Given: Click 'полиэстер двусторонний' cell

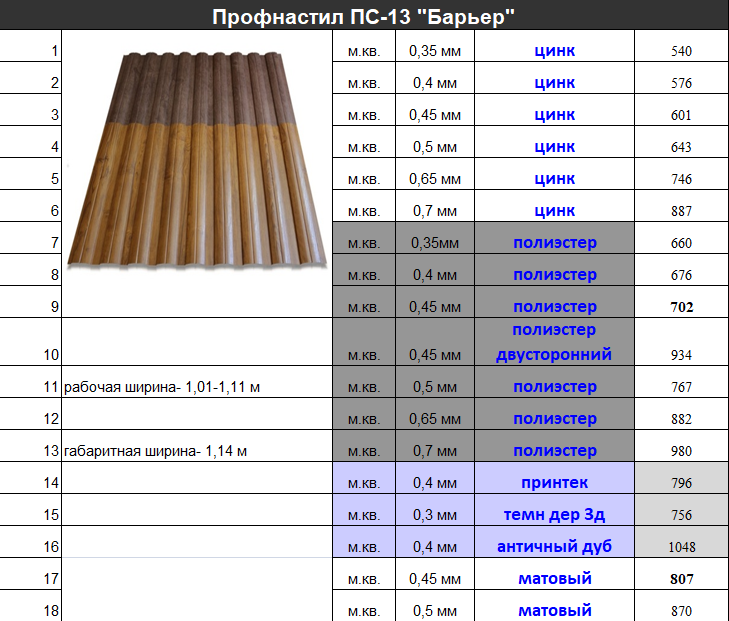Looking at the screenshot, I should tap(554, 342).
